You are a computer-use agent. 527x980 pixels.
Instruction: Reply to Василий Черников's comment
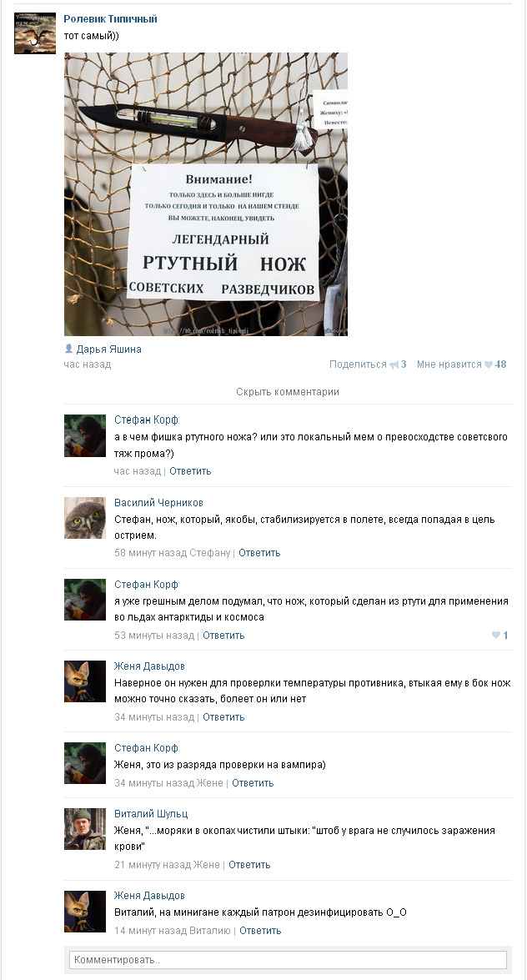click(x=259, y=552)
